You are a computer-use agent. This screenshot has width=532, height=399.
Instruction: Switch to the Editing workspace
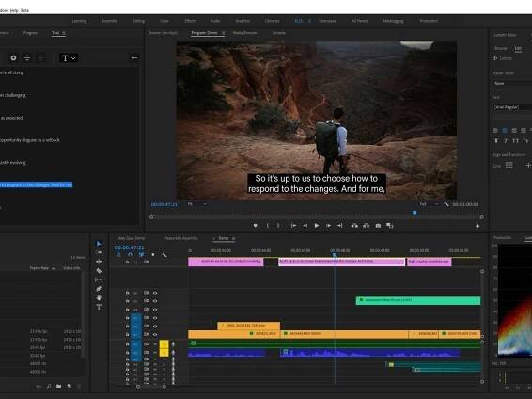point(138,21)
